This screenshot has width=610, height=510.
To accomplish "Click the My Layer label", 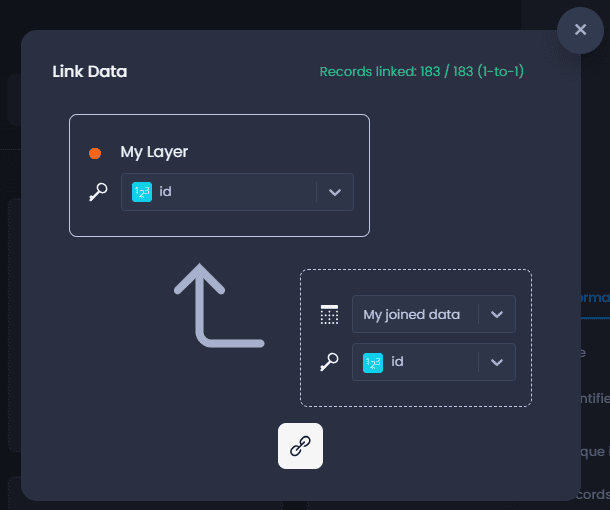I will pyautogui.click(x=154, y=152).
